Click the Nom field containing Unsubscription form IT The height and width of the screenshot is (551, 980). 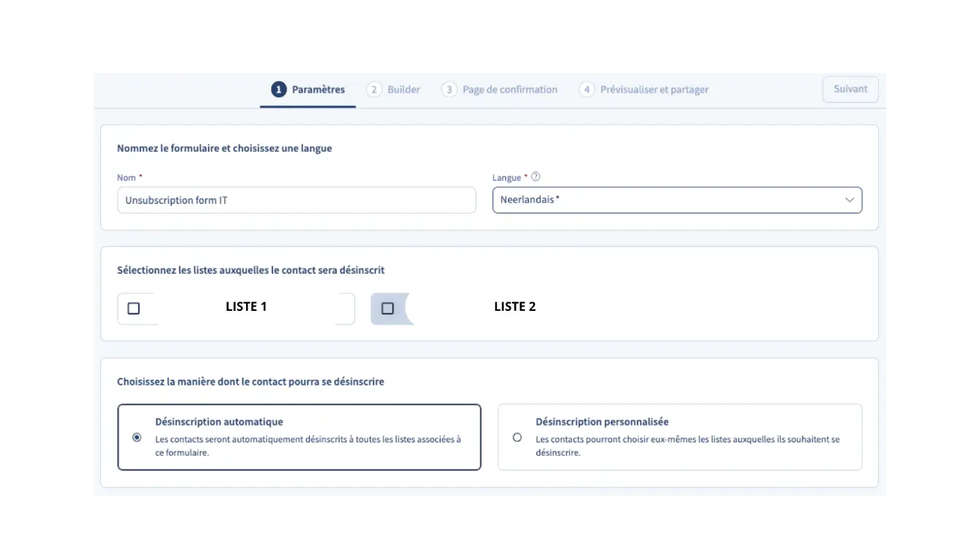click(x=296, y=201)
